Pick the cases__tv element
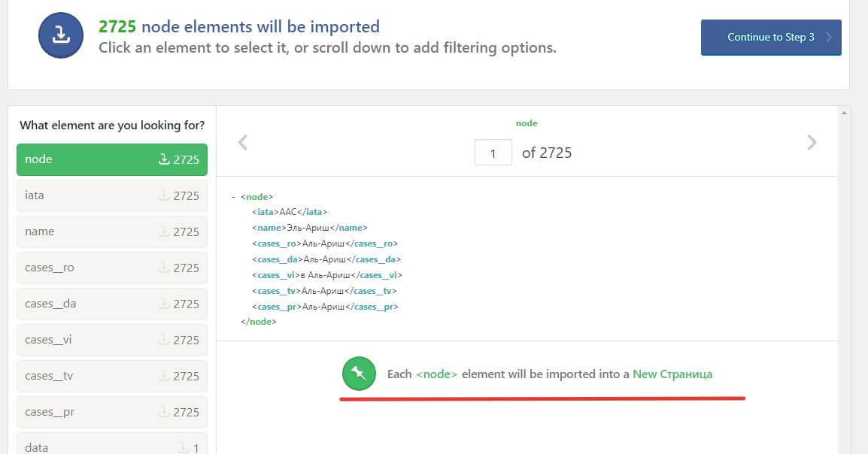 click(111, 376)
